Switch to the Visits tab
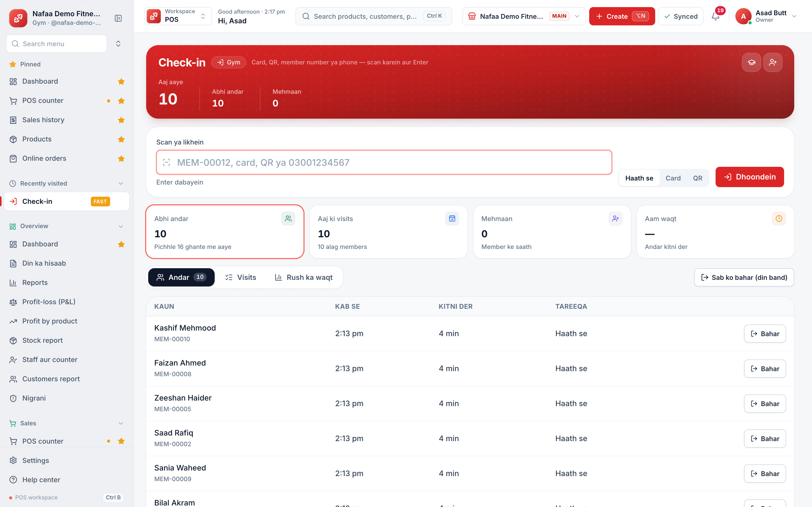Screen dimensions: 812x507 tap(241, 277)
